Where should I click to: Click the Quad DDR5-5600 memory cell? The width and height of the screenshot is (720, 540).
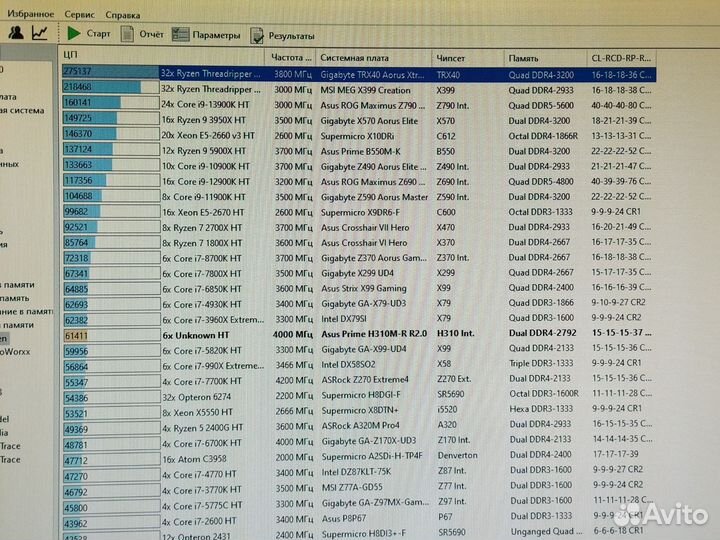(x=541, y=106)
